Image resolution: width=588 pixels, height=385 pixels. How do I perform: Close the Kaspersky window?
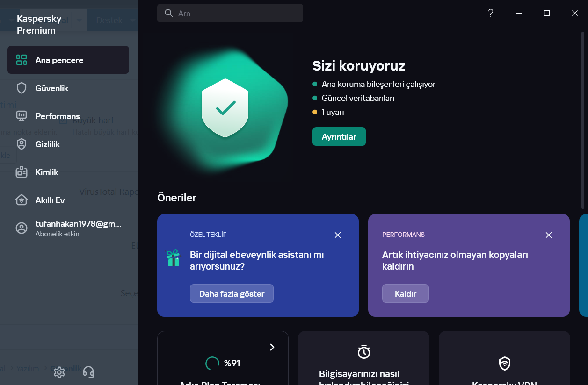tap(575, 13)
